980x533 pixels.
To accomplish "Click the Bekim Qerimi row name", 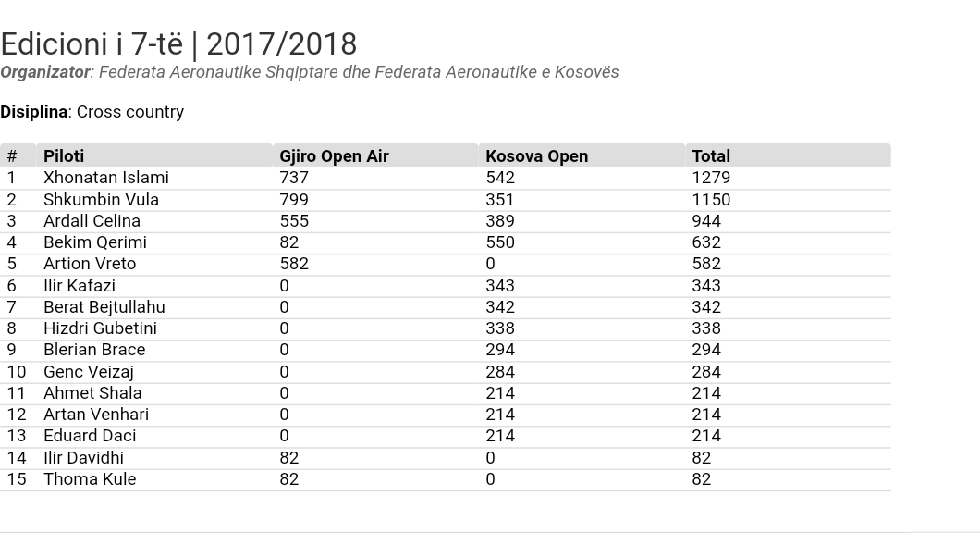I will (x=94, y=242).
